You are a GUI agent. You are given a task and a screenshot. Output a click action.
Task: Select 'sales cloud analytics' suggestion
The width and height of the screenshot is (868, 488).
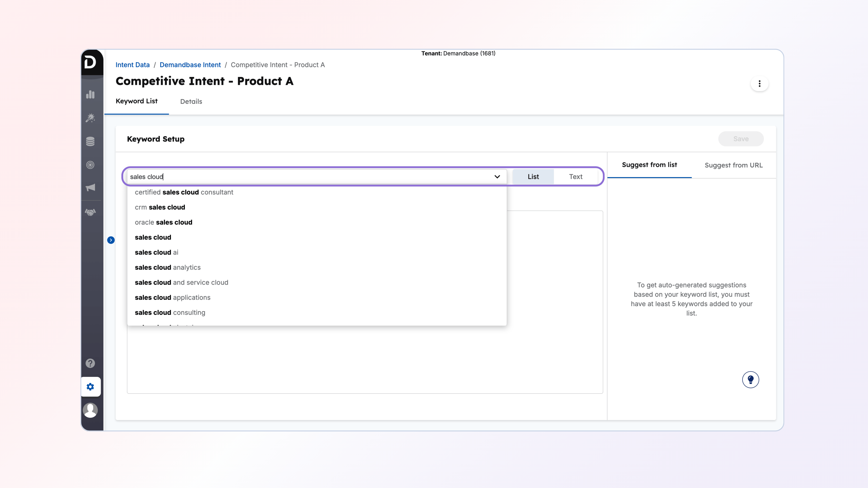[168, 267]
